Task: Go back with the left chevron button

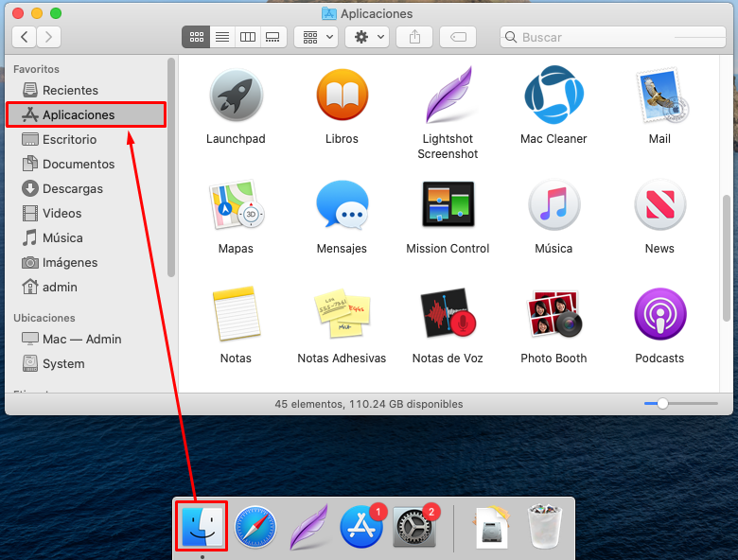Action: pos(24,37)
